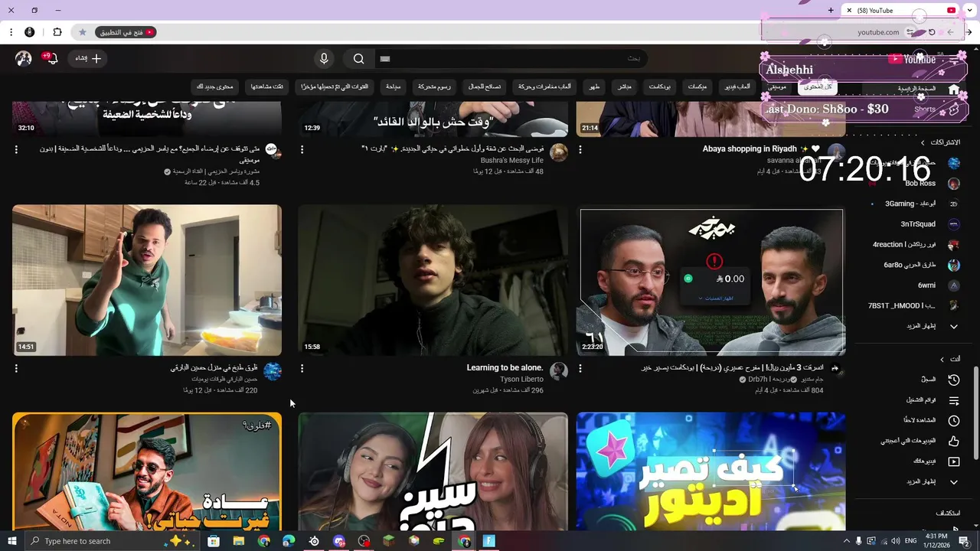
Task: Select the ألعاب فيديو category chip
Action: (738, 87)
